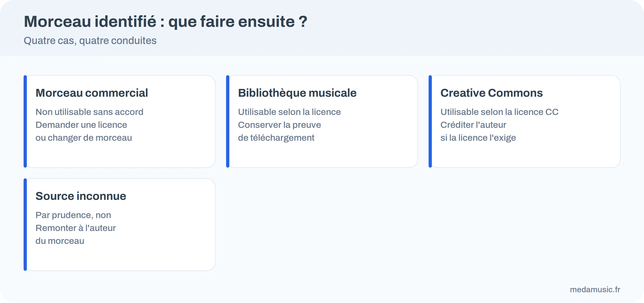
Task: Click 'ou changer de morceau' text
Action: click(x=84, y=138)
